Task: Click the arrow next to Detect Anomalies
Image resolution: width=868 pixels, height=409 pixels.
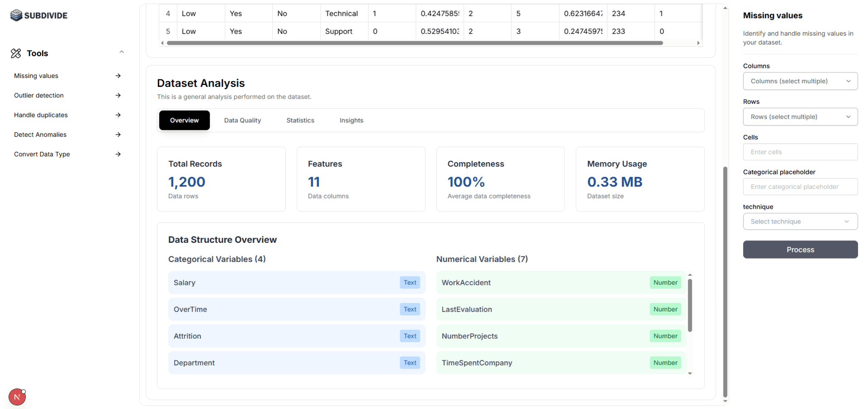Action: point(118,135)
